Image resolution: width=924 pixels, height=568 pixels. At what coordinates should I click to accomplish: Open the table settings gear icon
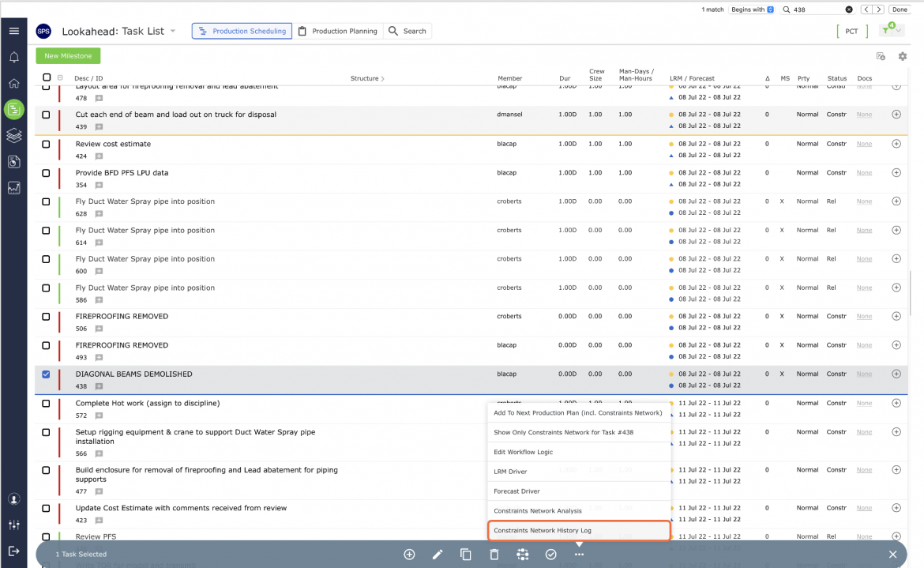tap(902, 57)
